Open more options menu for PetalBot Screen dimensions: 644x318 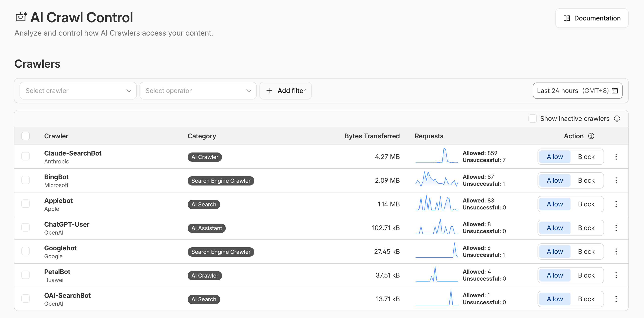point(616,275)
